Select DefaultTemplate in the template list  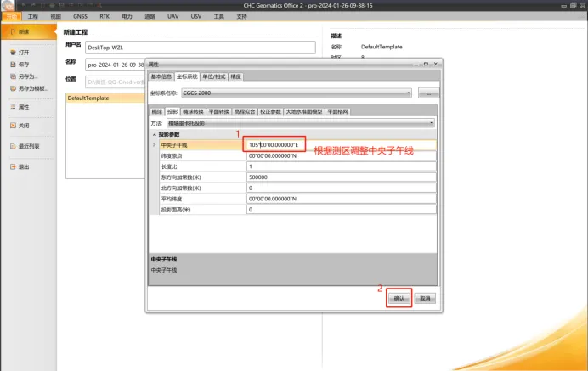tap(105, 98)
